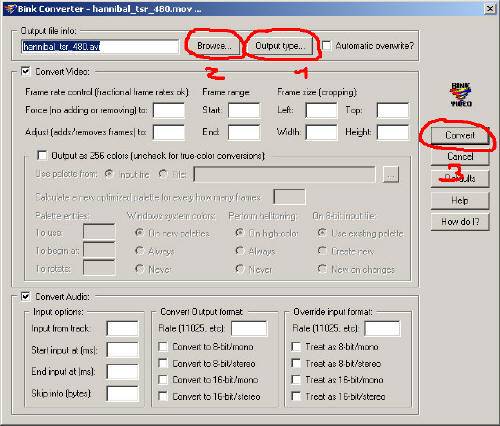Check Convert to 8-bit/mono
Screen dimensions: 500x426
tap(163, 347)
